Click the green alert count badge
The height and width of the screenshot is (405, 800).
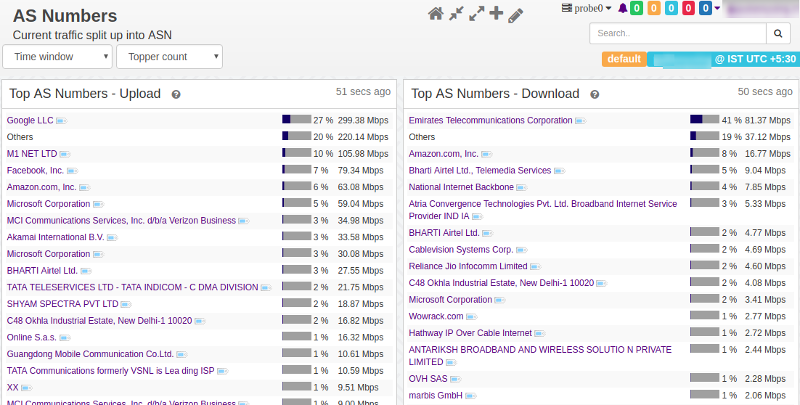point(637,9)
